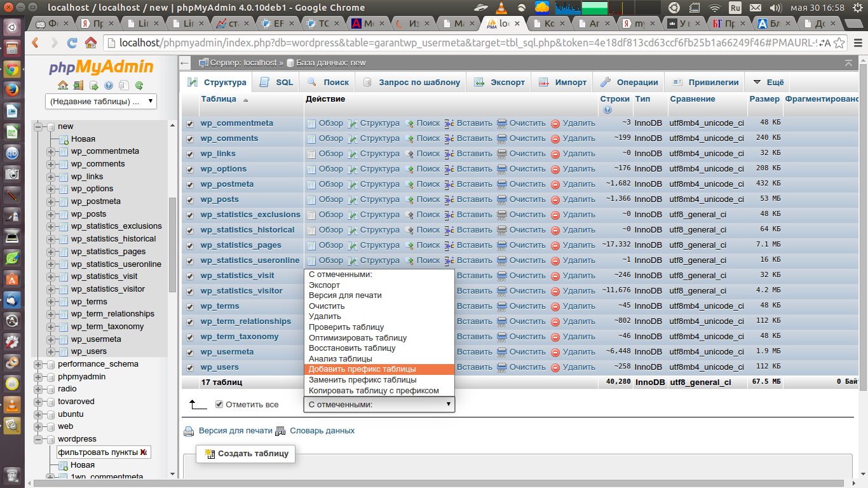Image resolution: width=868 pixels, height=488 pixels.
Task: Click the phpMyAdmin home icon
Action: click(x=63, y=85)
